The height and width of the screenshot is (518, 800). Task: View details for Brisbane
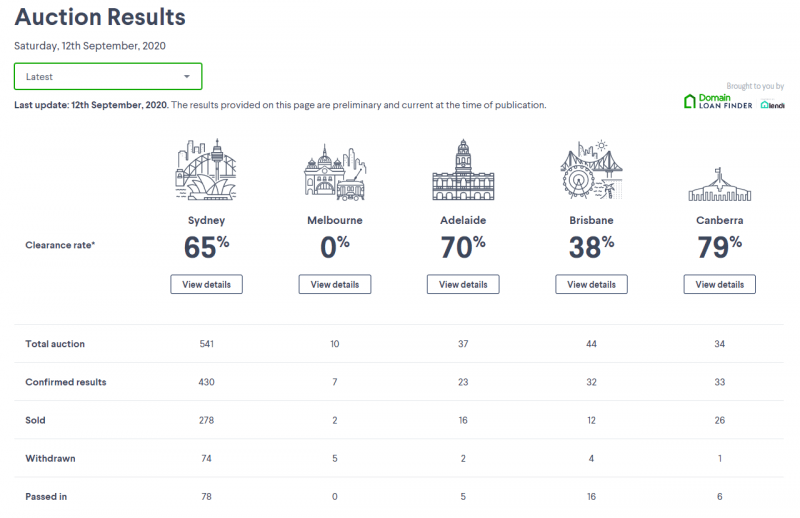point(591,284)
